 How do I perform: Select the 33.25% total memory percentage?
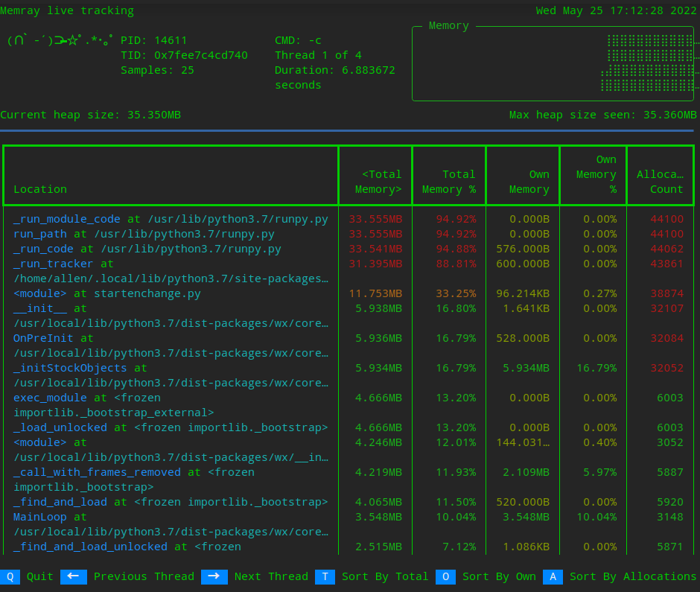click(456, 294)
